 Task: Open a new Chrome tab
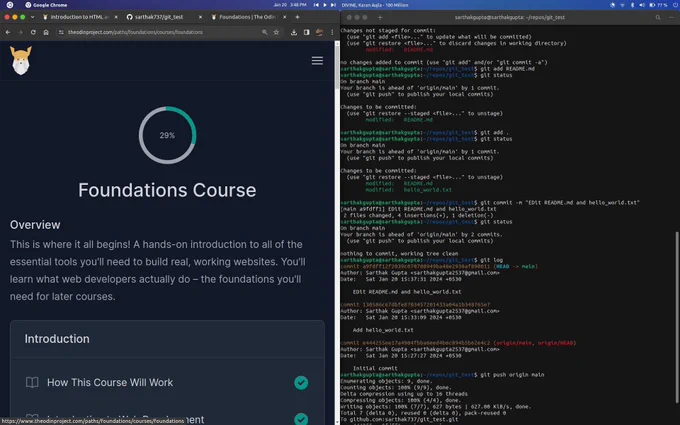(x=297, y=17)
